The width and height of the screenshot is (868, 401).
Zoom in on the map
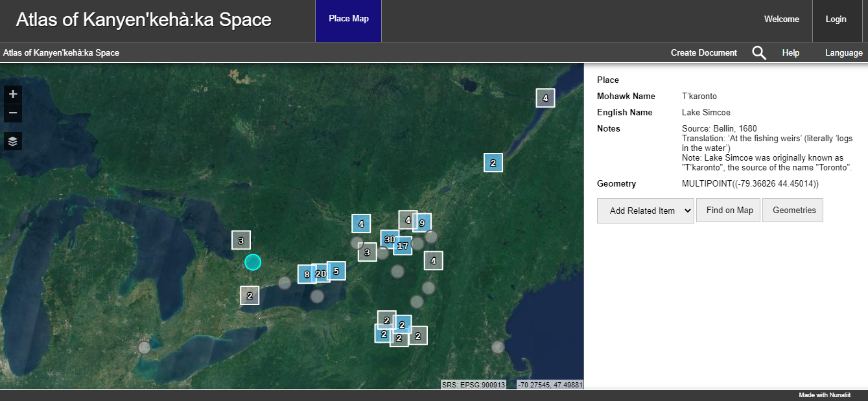tap(13, 94)
